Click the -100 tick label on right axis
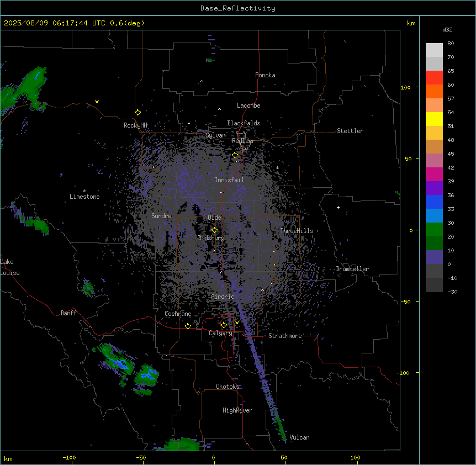Viewport: 476px width, 465px height. click(x=404, y=373)
